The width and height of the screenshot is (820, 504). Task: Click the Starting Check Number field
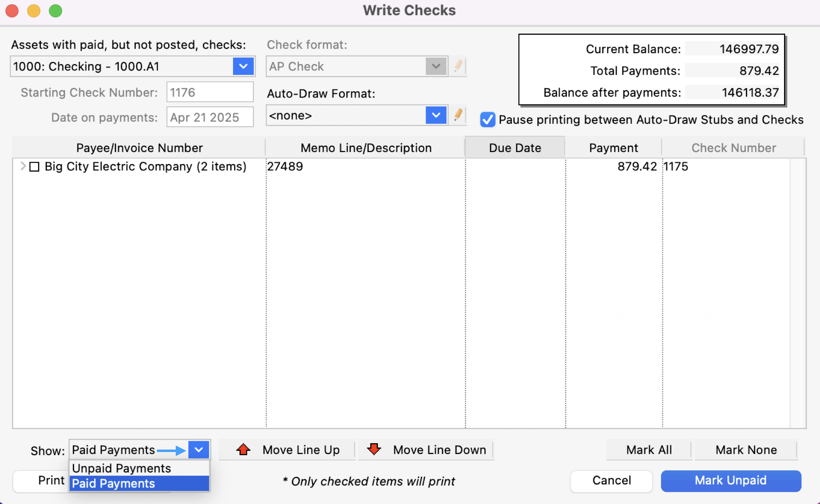(x=209, y=92)
